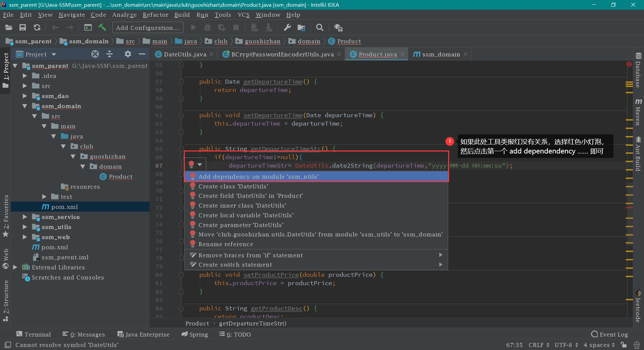Expand the ssm_service module folder
The width and height of the screenshot is (644, 350).
24,217
